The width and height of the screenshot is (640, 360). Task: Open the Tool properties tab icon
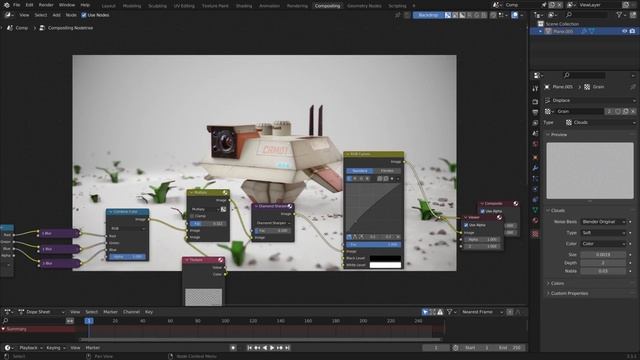[x=535, y=89]
